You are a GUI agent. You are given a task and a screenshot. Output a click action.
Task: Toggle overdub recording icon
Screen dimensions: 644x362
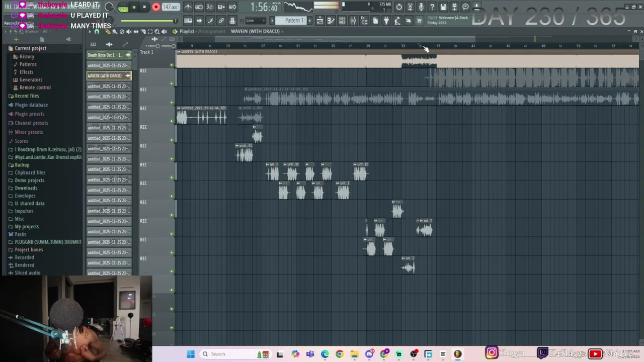point(221,7)
